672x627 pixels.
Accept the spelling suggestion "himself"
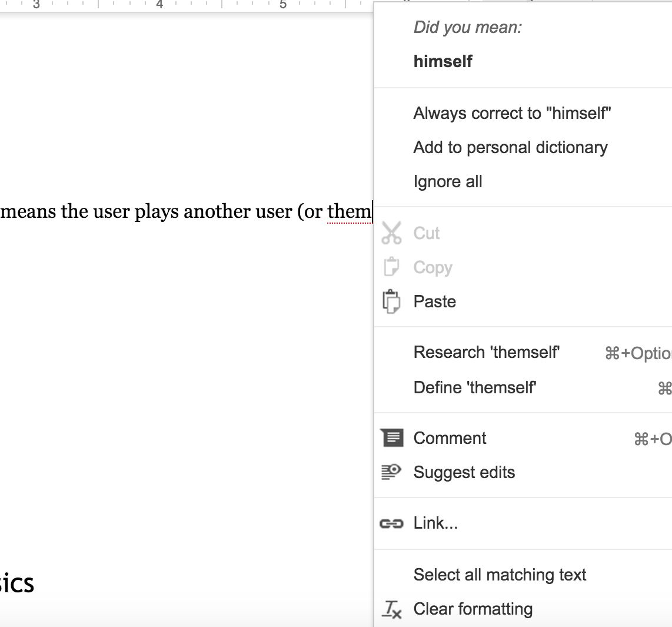pos(443,61)
